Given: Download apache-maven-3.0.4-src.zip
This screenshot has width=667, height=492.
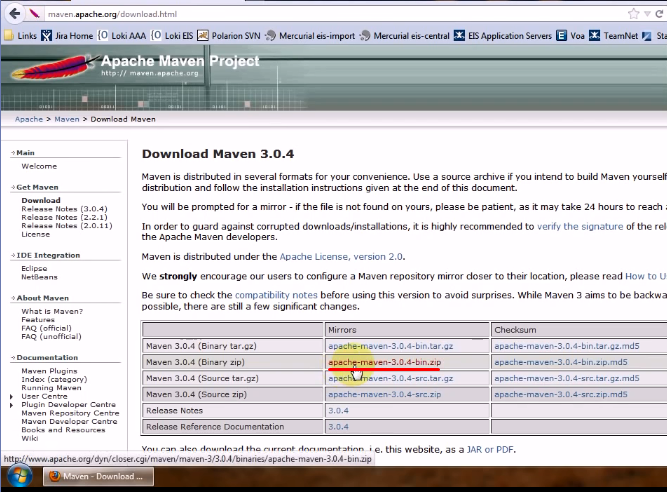Looking at the screenshot, I should [x=385, y=394].
